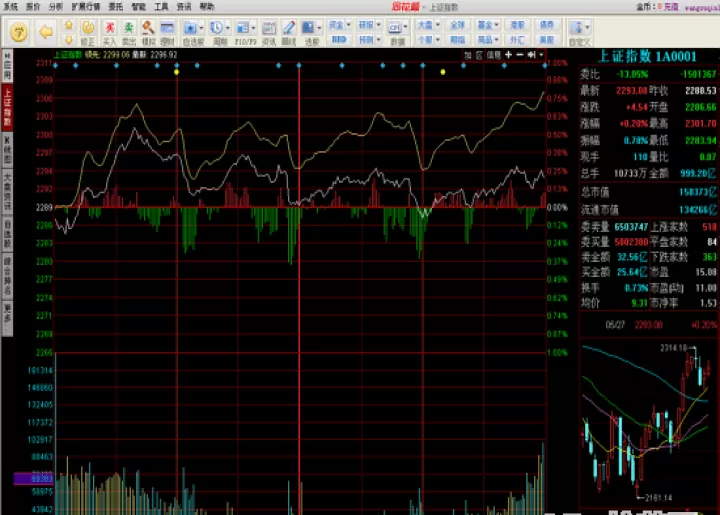Switch to the K线图 side tab
The image size is (720, 515).
click(x=7, y=150)
